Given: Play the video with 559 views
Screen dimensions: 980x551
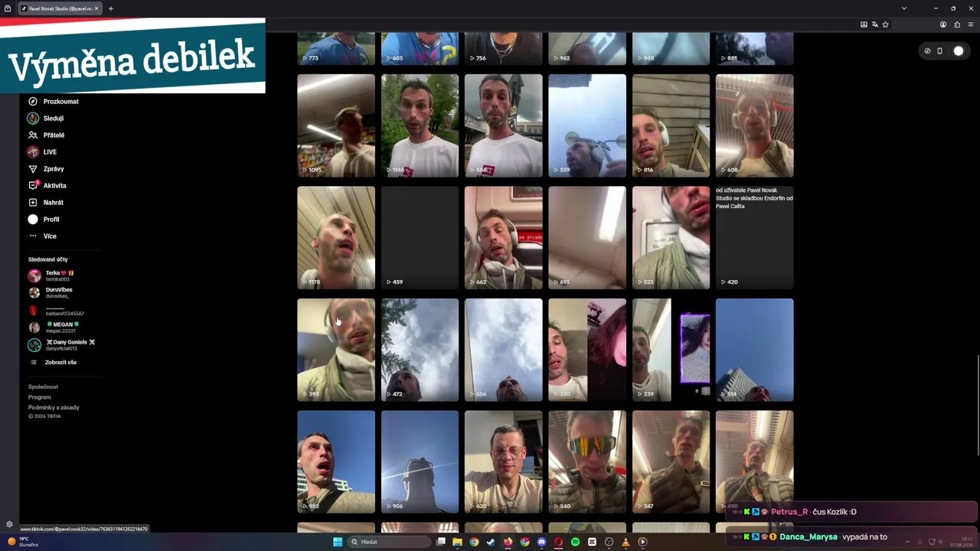Looking at the screenshot, I should [x=587, y=126].
